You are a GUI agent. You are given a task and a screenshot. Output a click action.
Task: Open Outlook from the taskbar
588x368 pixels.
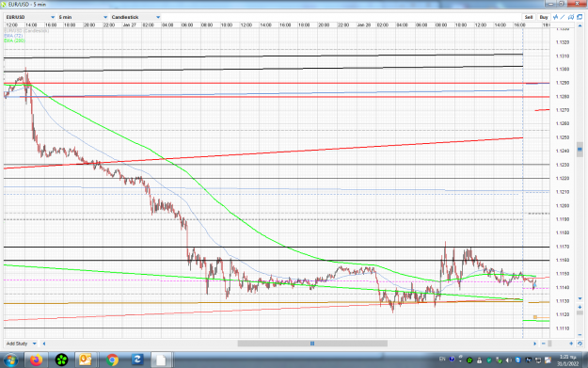(86, 360)
